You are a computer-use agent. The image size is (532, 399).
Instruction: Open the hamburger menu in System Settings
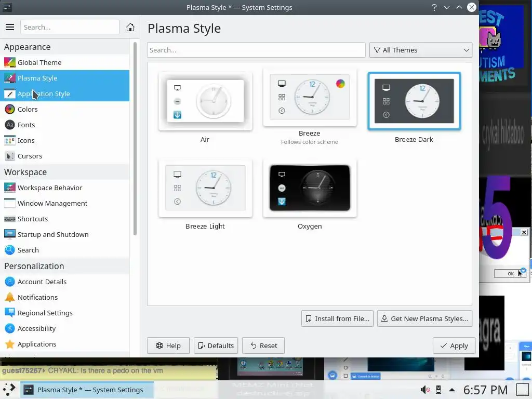[10, 27]
